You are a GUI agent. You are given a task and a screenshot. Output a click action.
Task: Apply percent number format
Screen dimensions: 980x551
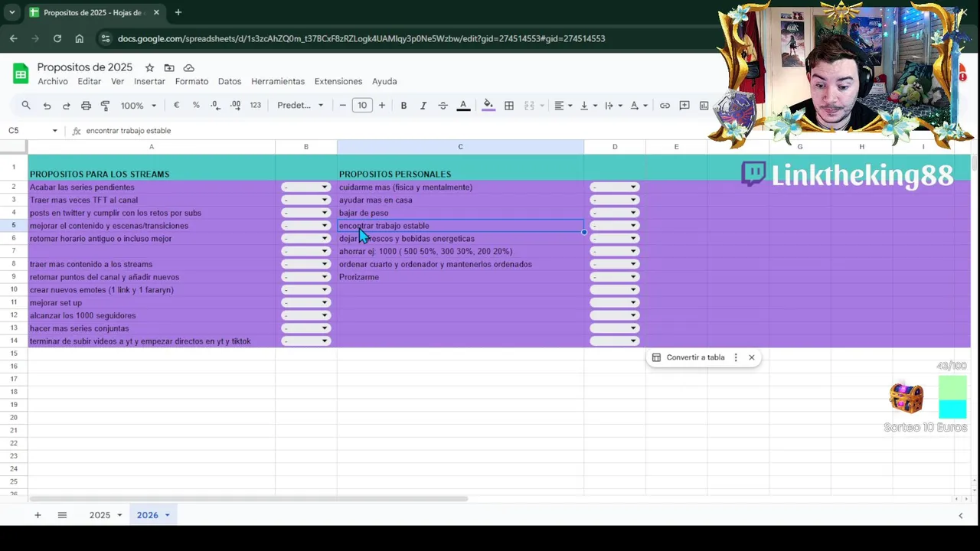coord(196,106)
